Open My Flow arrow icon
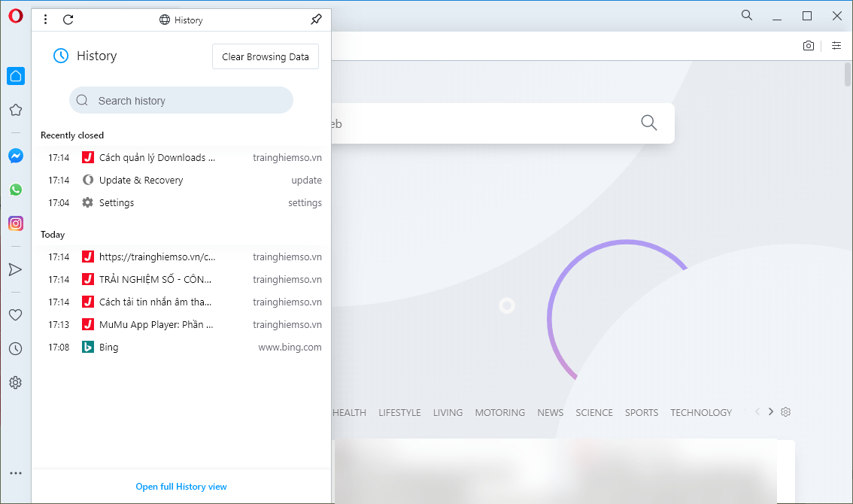The image size is (853, 504). (x=15, y=269)
